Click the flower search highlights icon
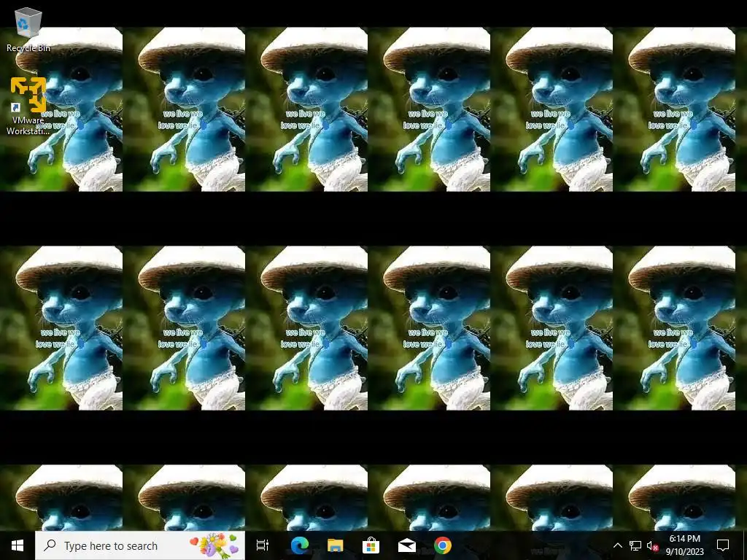The height and width of the screenshot is (560, 747). click(214, 545)
